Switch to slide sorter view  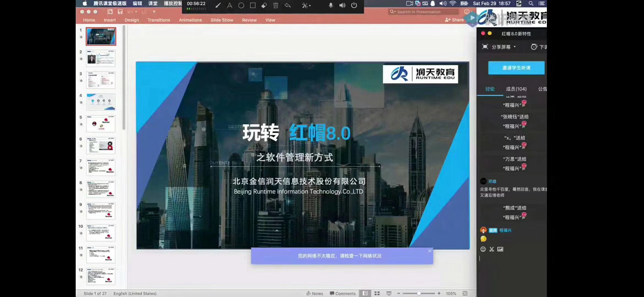click(x=377, y=293)
